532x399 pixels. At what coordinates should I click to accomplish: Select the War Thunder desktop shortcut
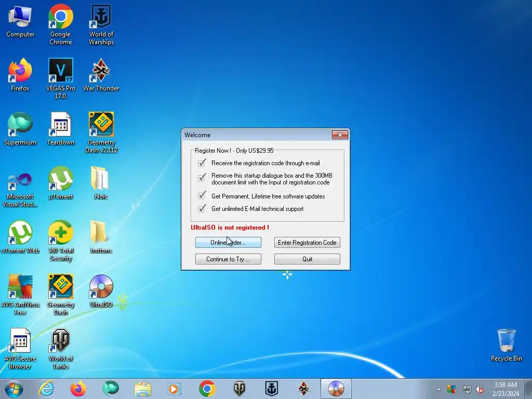click(101, 75)
